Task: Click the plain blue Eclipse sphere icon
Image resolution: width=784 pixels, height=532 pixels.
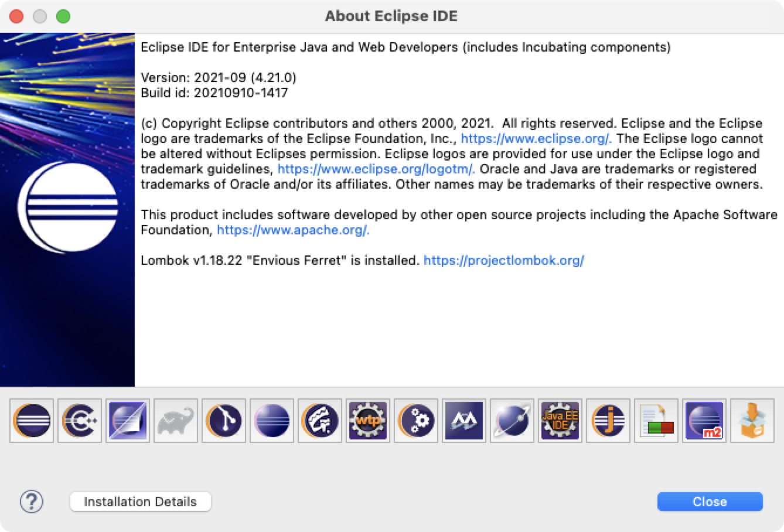Action: [272, 421]
